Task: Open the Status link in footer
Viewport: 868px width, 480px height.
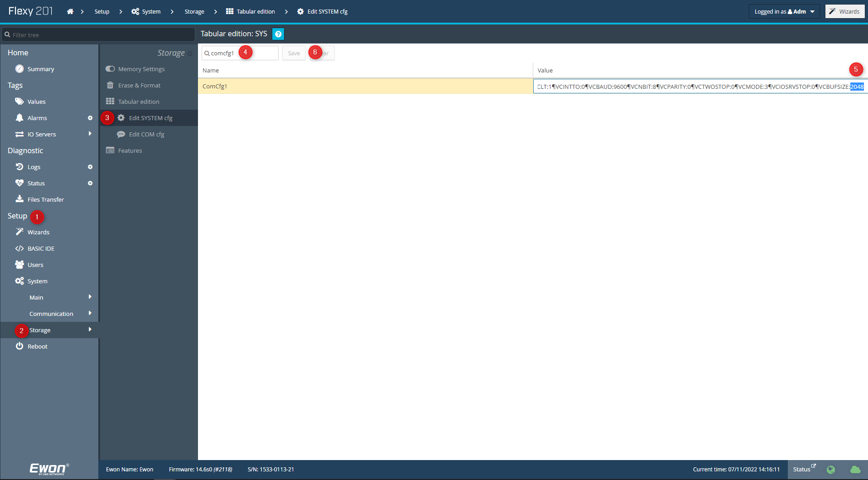Action: [804, 469]
